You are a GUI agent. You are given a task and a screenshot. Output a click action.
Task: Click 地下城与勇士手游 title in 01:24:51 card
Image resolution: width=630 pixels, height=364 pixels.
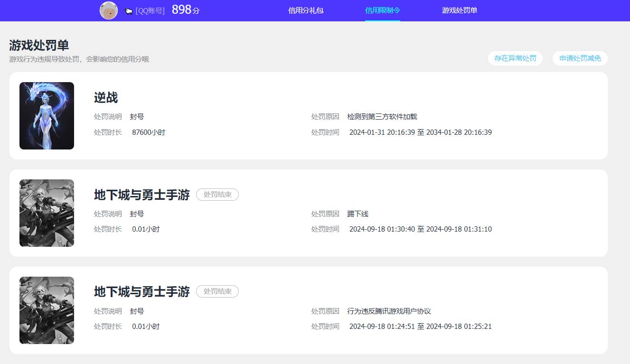[142, 291]
